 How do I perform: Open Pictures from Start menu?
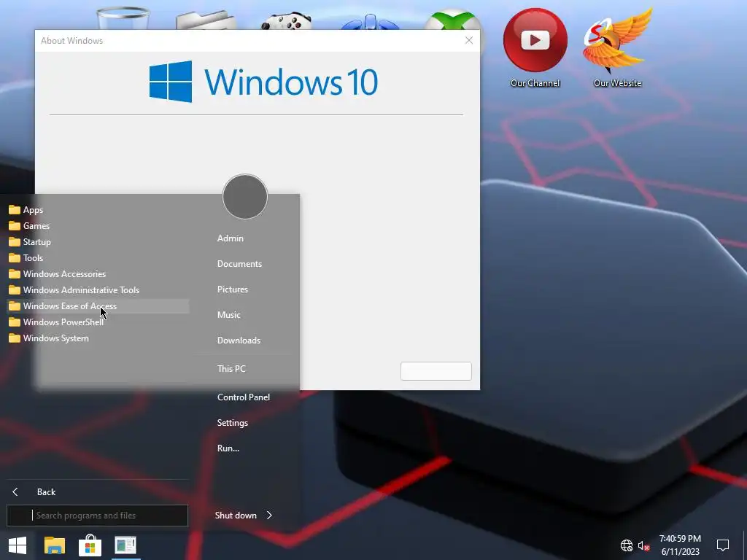tap(233, 289)
